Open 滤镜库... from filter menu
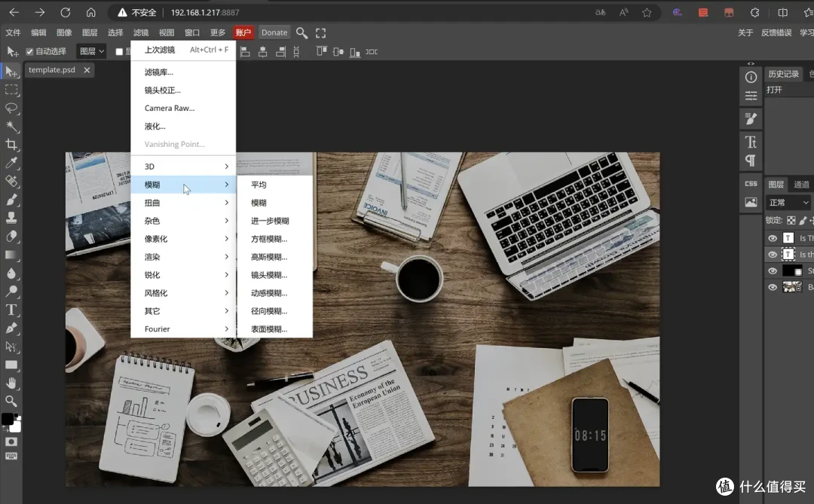This screenshot has width=814, height=504. point(183,72)
